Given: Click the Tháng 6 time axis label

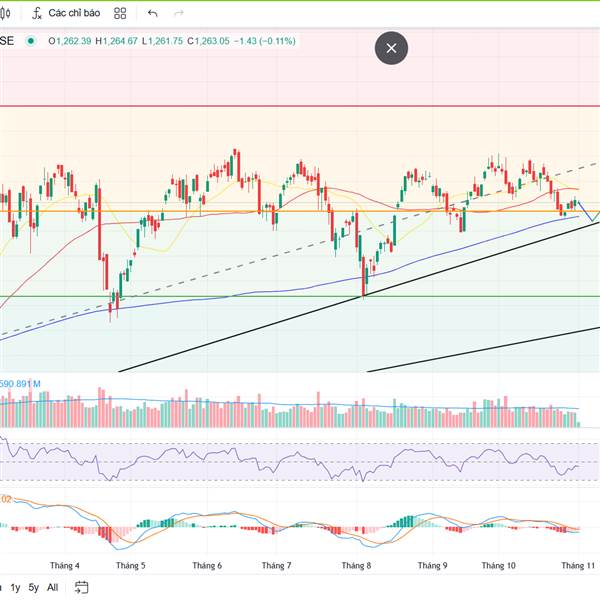Looking at the screenshot, I should click(207, 566).
